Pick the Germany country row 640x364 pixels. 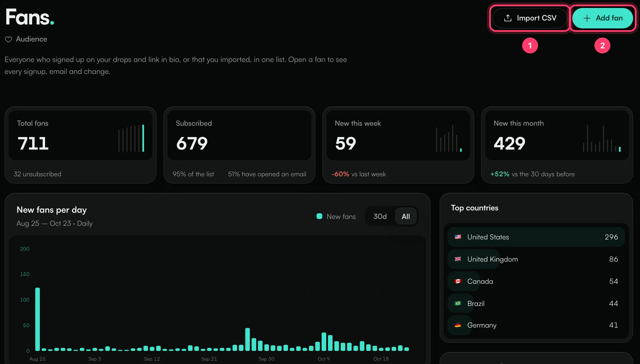click(x=536, y=325)
